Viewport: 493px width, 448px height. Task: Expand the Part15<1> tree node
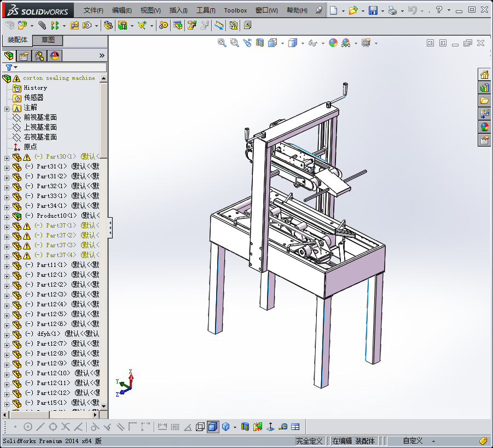point(7,404)
